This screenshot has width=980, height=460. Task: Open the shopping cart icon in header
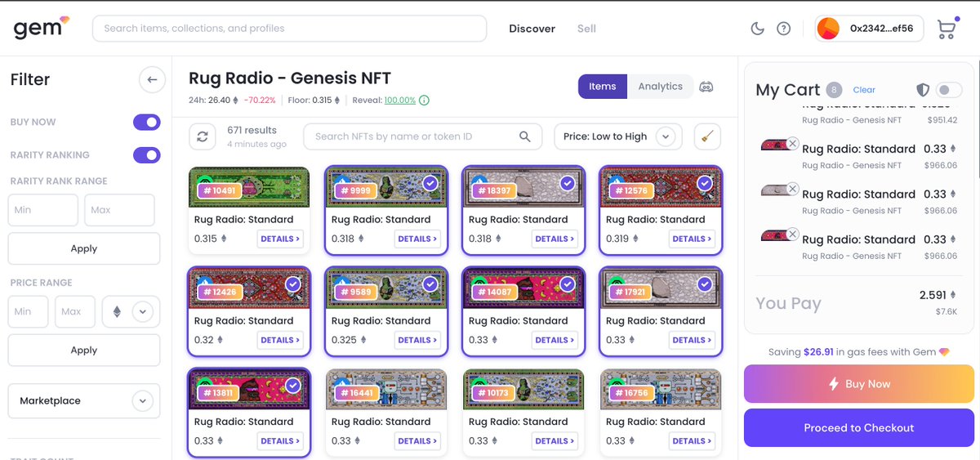[x=947, y=29]
